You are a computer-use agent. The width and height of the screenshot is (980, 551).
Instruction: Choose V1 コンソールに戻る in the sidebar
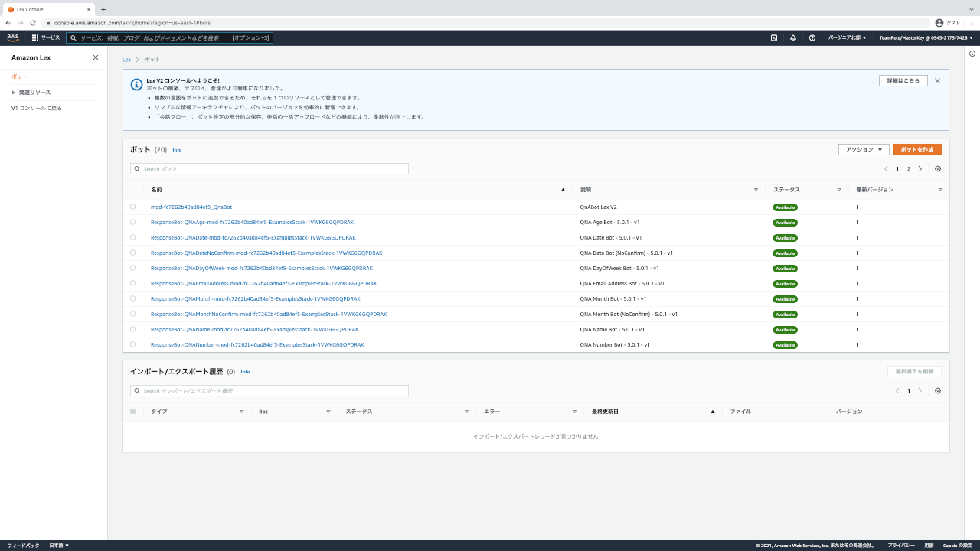coord(37,108)
